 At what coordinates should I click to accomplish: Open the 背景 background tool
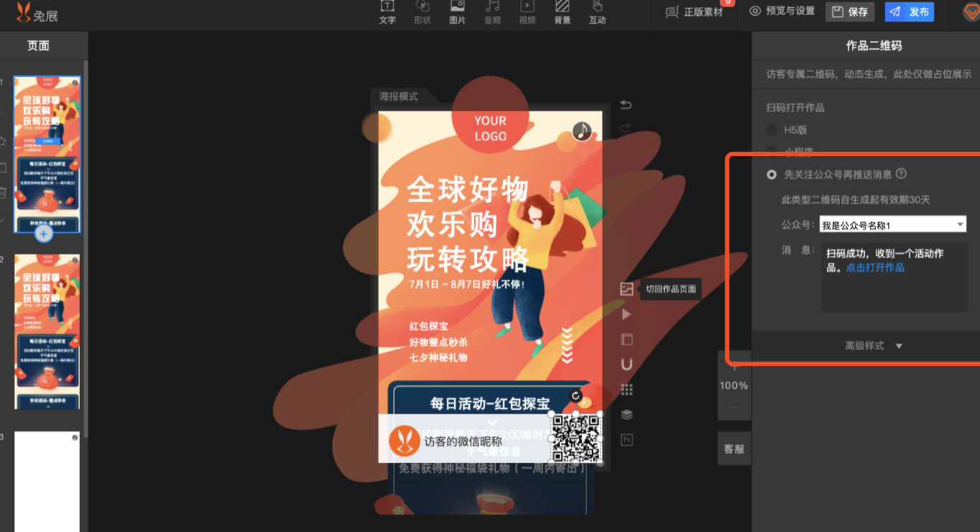562,12
